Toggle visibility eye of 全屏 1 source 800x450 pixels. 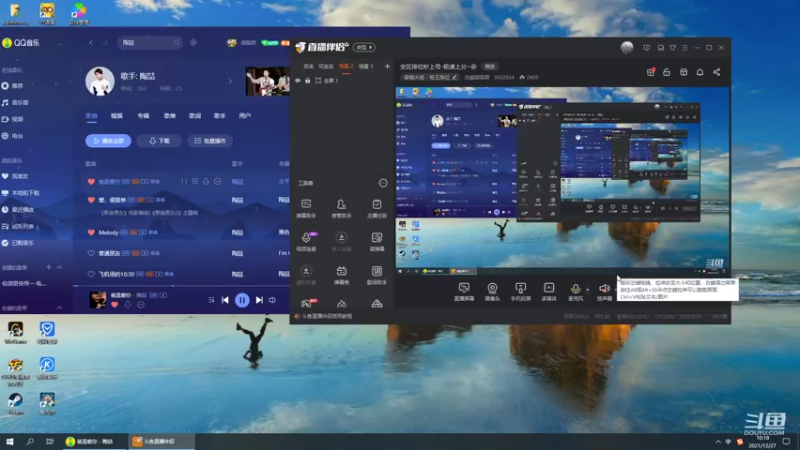pyautogui.click(x=298, y=81)
